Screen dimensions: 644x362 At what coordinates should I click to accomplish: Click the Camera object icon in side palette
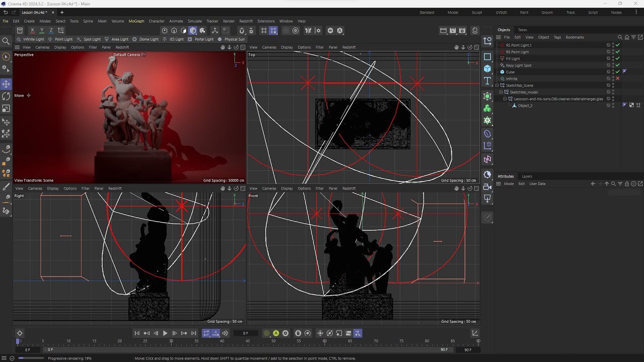point(487,187)
